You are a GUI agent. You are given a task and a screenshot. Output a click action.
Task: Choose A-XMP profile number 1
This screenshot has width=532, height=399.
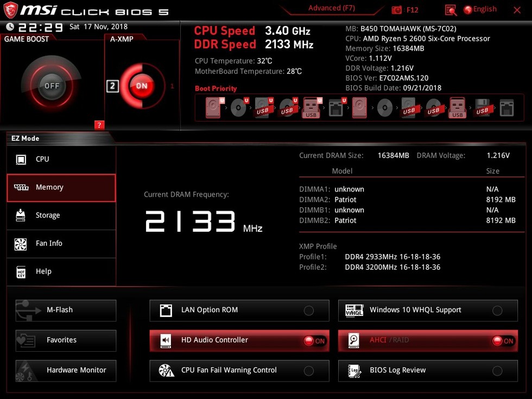tap(172, 86)
